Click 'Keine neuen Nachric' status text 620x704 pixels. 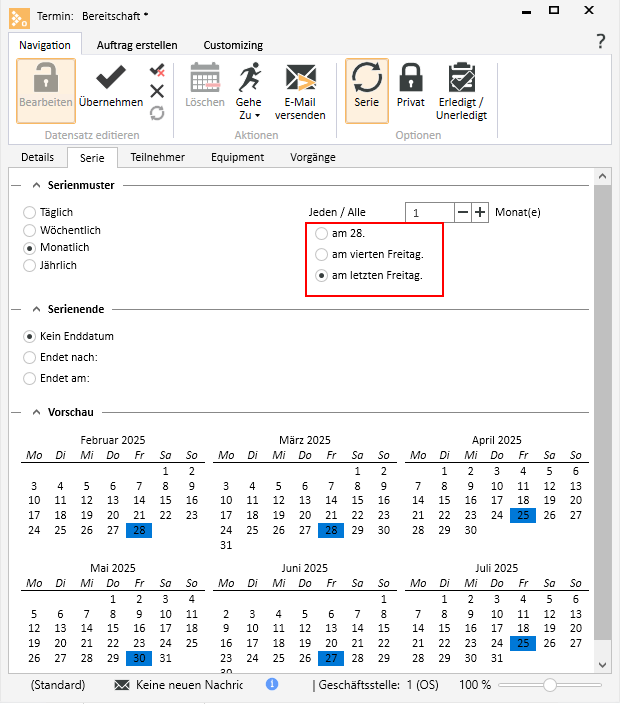coord(189,685)
